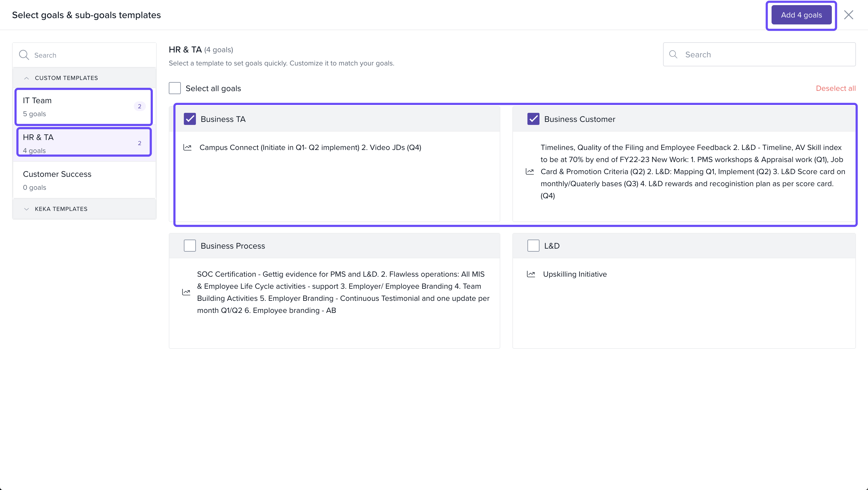Uncheck the Business Customer goal
868x490 pixels.
533,119
